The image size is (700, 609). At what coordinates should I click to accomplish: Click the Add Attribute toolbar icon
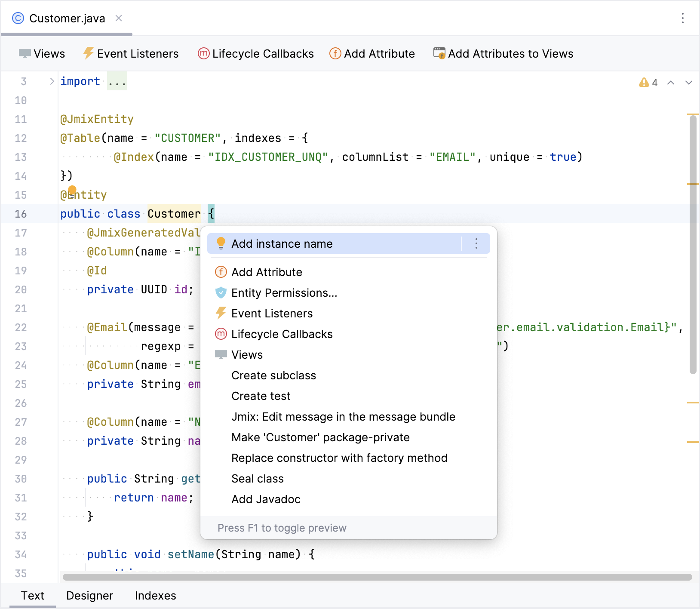point(335,54)
